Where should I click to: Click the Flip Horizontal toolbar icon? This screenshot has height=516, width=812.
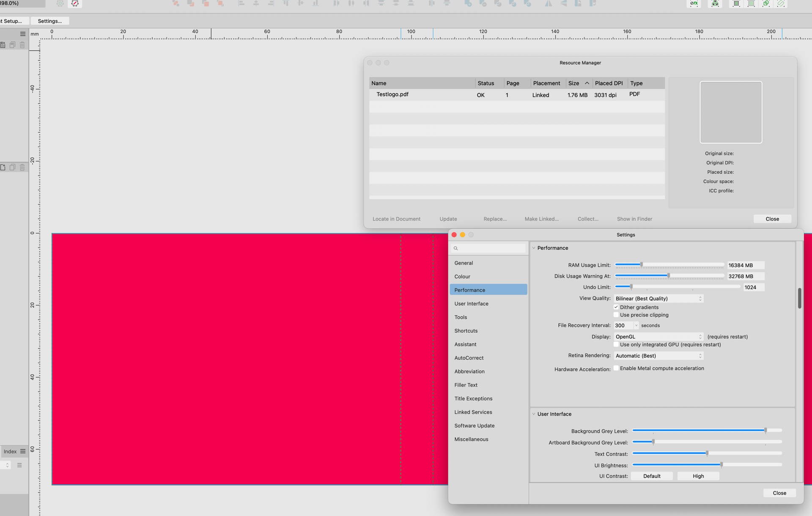(x=549, y=3)
